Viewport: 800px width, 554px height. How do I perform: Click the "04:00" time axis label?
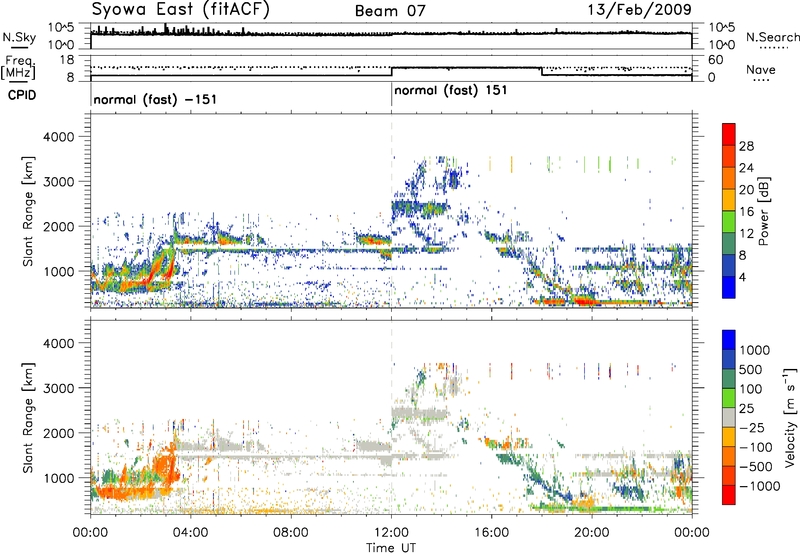coord(190,533)
